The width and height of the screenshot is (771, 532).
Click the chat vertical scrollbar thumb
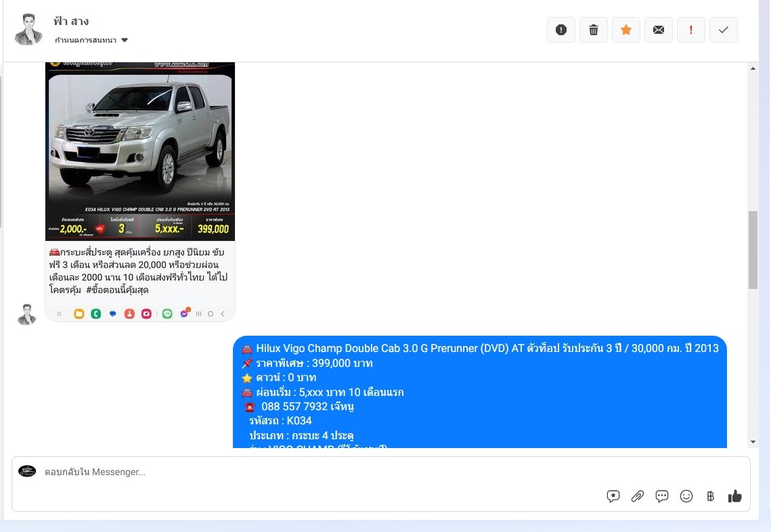(x=753, y=250)
